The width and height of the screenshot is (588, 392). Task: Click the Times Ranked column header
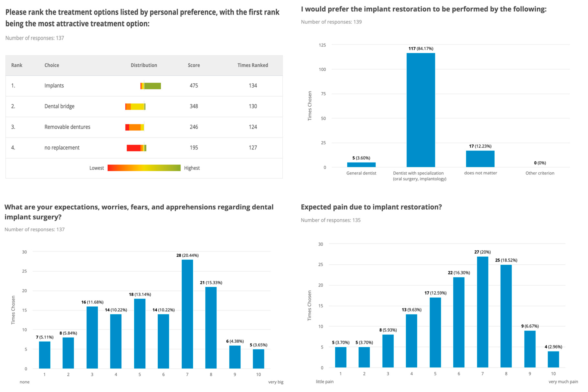(253, 65)
